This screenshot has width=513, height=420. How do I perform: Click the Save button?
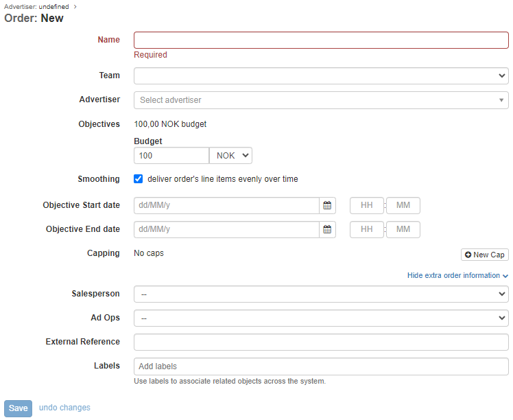coord(19,408)
